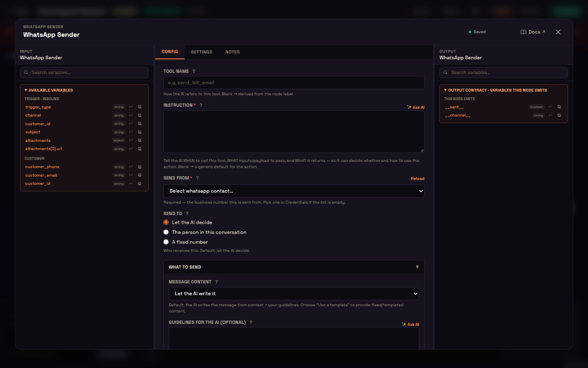Viewport: 588px width, 368px height.
Task: Click the customer_phone variable name
Action: 42,167
